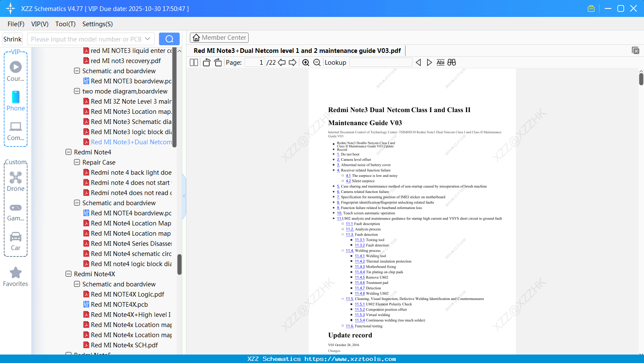Click the binoculars search icon
The width and height of the screenshot is (644, 363).
click(452, 63)
